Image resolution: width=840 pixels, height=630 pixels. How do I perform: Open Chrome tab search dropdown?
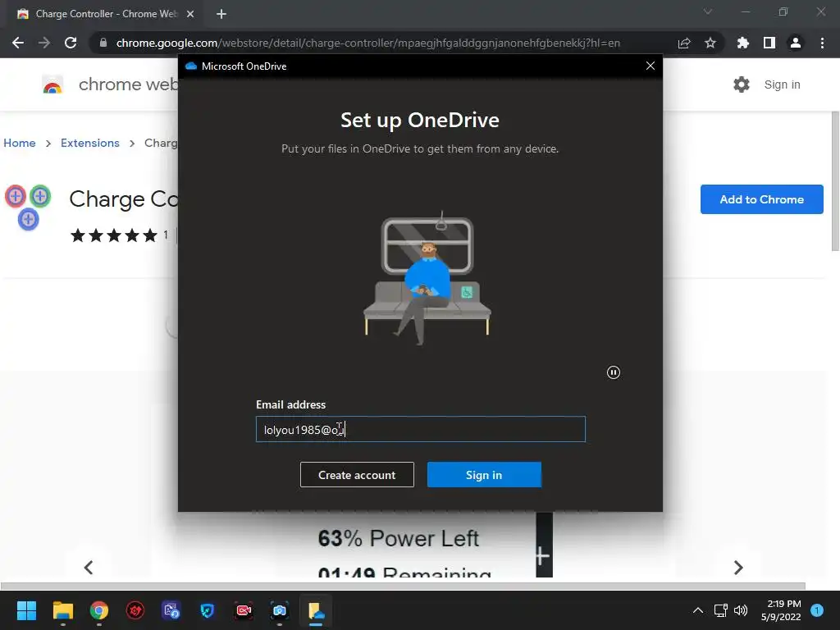[708, 11]
